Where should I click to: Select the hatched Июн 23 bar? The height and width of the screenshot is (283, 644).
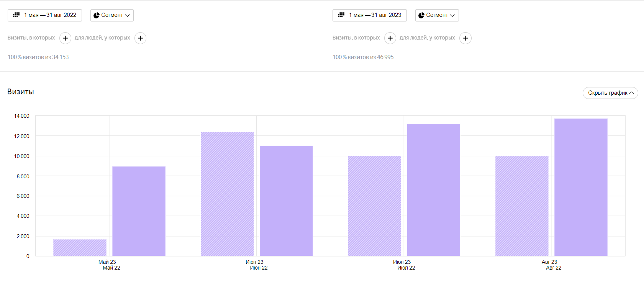(x=227, y=194)
